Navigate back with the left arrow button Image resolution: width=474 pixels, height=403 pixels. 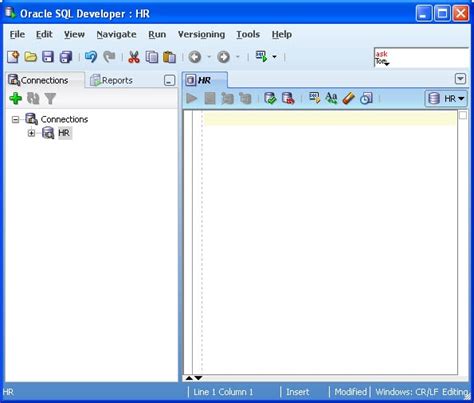[x=195, y=57]
